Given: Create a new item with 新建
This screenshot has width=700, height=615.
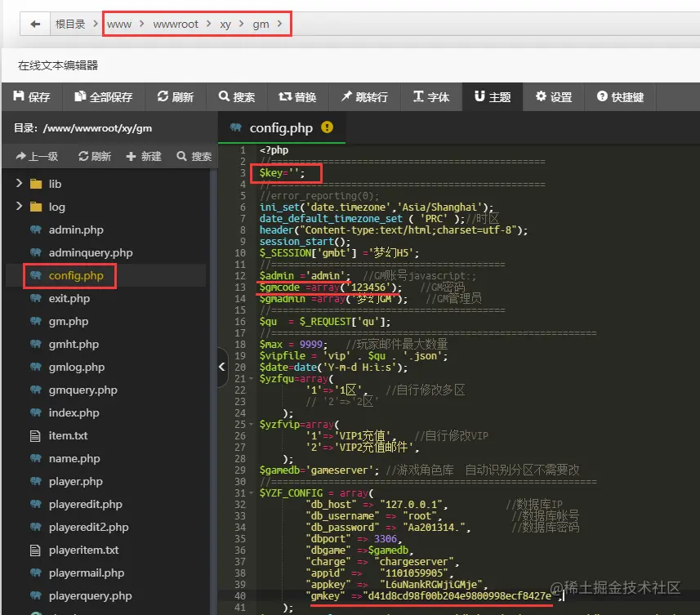Looking at the screenshot, I should tap(144, 156).
